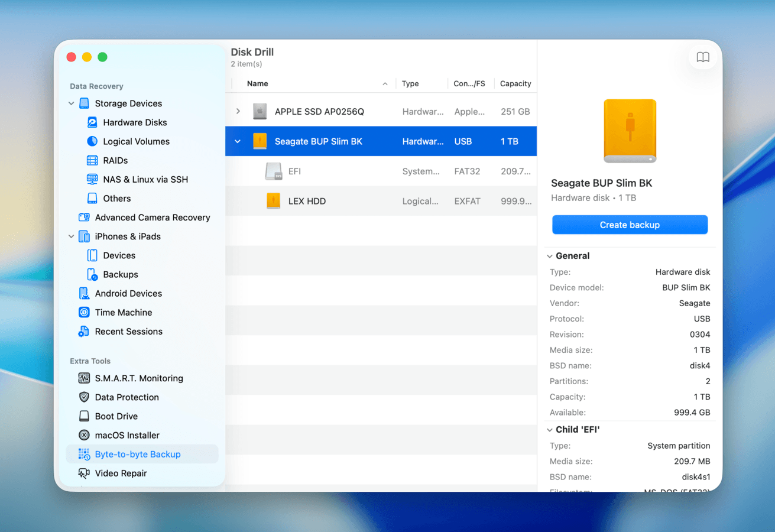Click the Create backup button
Image resolution: width=775 pixels, height=532 pixels.
[630, 225]
